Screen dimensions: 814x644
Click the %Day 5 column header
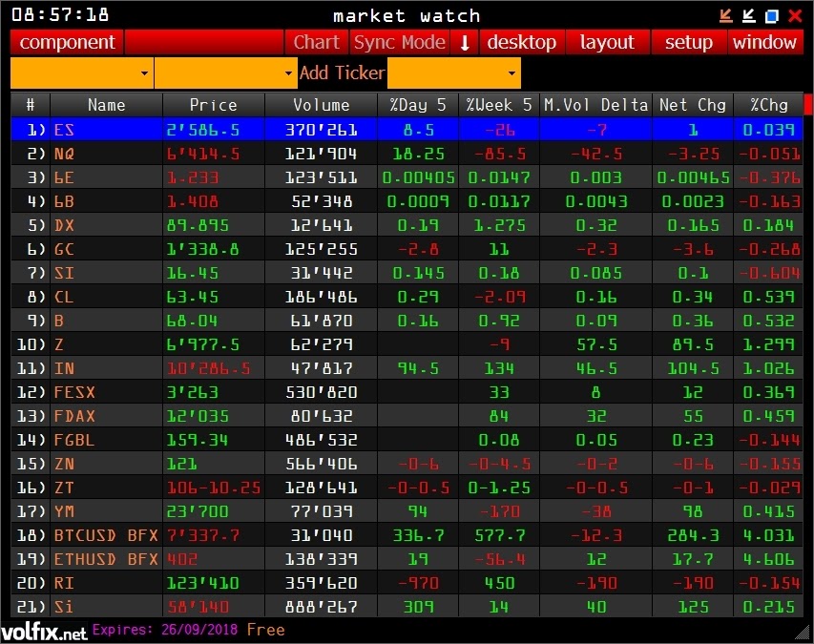click(418, 105)
